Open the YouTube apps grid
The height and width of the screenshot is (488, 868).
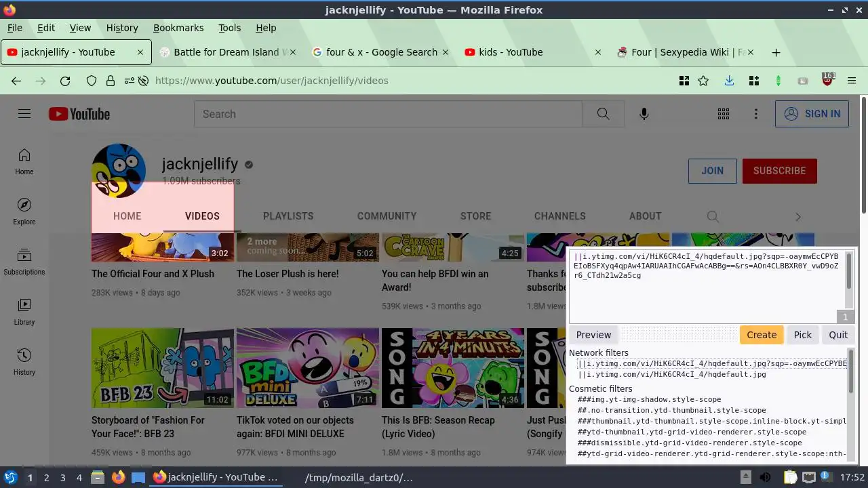(724, 114)
